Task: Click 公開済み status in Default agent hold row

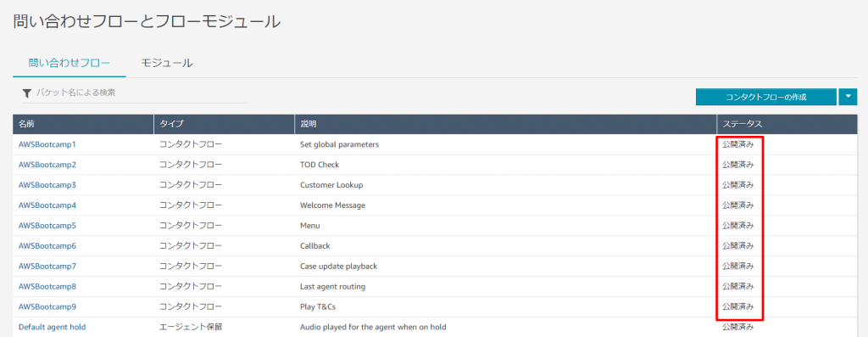Action: tap(738, 327)
